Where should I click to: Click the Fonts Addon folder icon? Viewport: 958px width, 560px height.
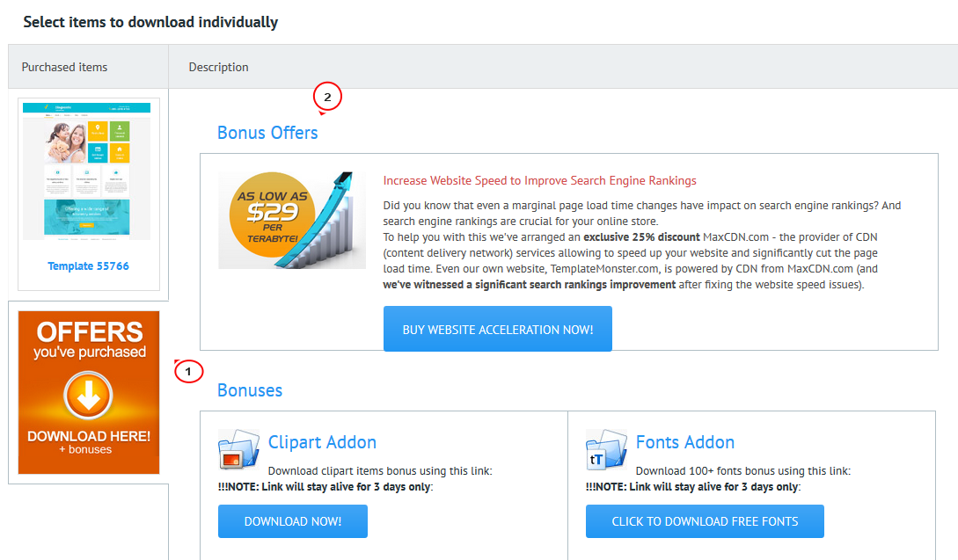coord(606,449)
